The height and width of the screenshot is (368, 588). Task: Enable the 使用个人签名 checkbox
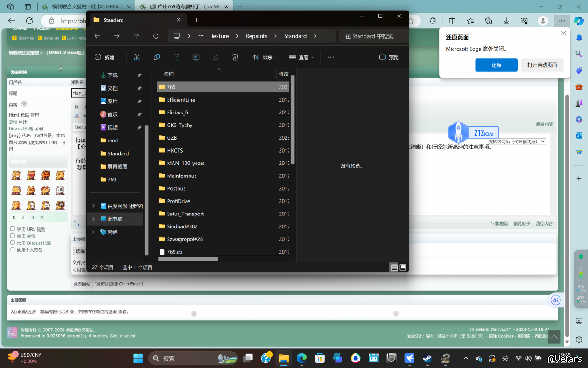pos(12,249)
